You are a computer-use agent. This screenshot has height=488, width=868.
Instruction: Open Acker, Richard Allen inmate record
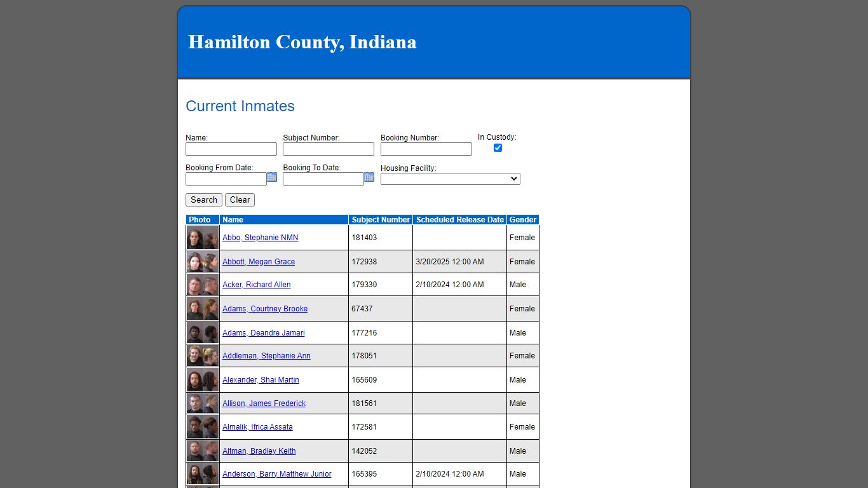(257, 285)
